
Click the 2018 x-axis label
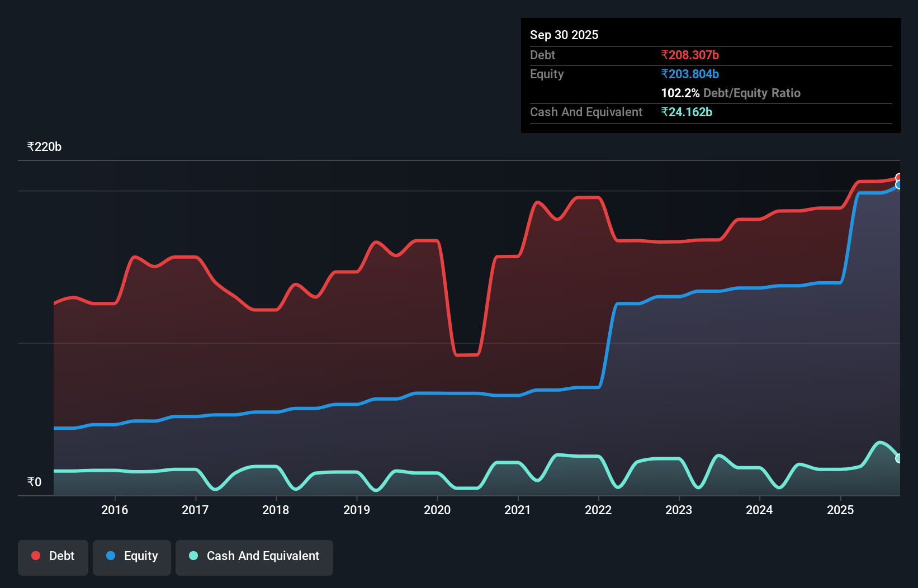[x=276, y=510]
